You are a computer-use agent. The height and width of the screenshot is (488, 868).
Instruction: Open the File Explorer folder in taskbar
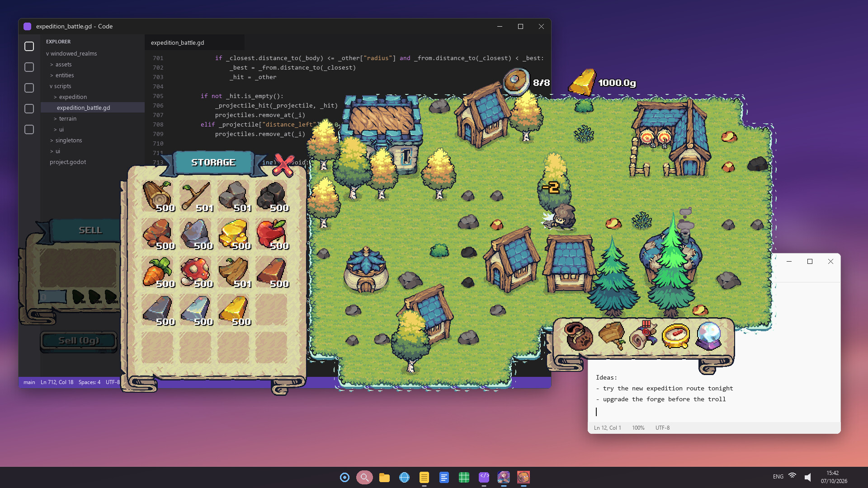click(x=384, y=477)
